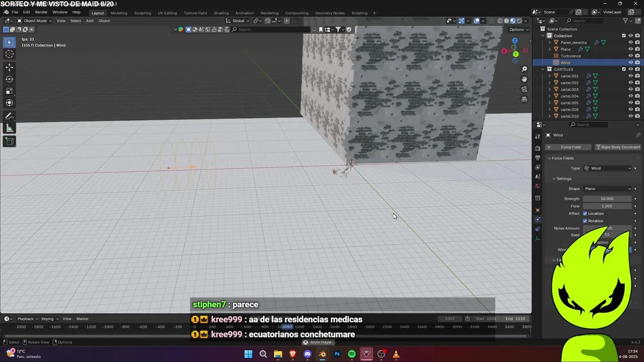The height and width of the screenshot is (362, 644).
Task: Open the timeline Marker menu
Action: (x=83, y=319)
